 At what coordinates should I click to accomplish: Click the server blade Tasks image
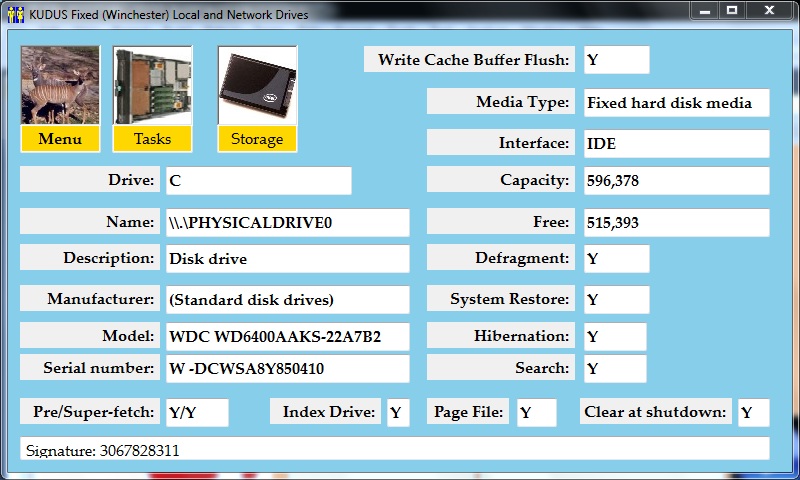(x=152, y=85)
